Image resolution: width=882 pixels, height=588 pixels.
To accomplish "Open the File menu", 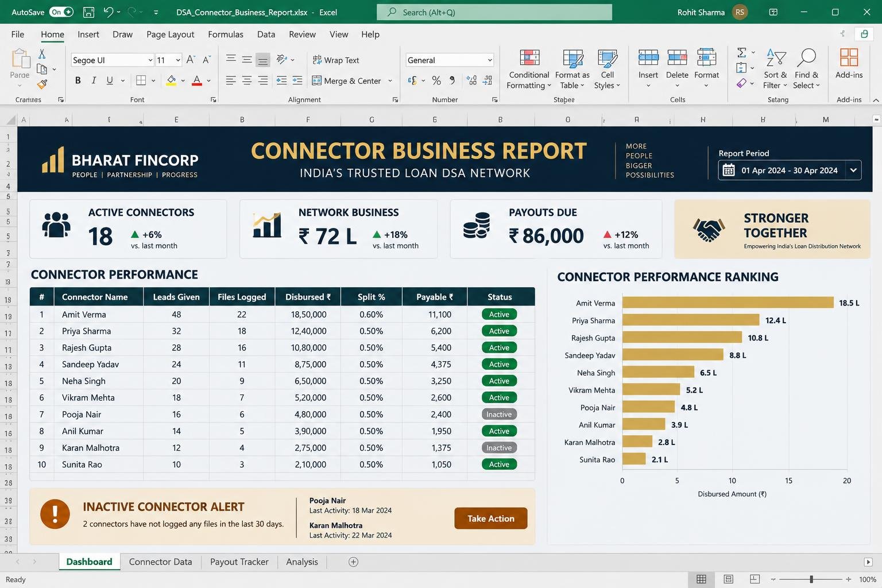I will pos(18,34).
